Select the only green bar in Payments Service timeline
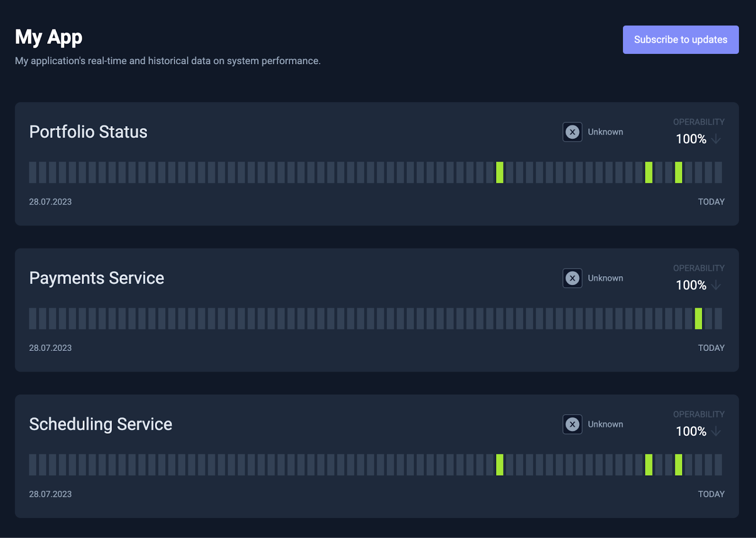Viewport: 756px width, 538px height. click(x=698, y=318)
